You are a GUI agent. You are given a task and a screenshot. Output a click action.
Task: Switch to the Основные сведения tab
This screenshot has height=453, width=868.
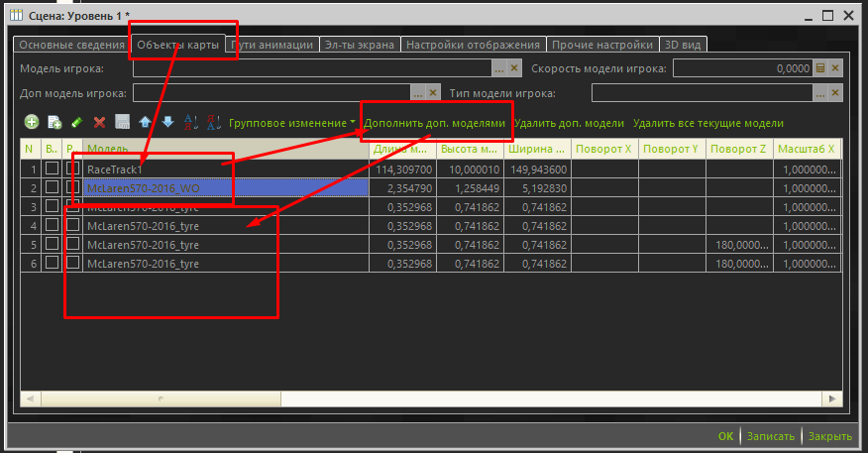tap(72, 45)
